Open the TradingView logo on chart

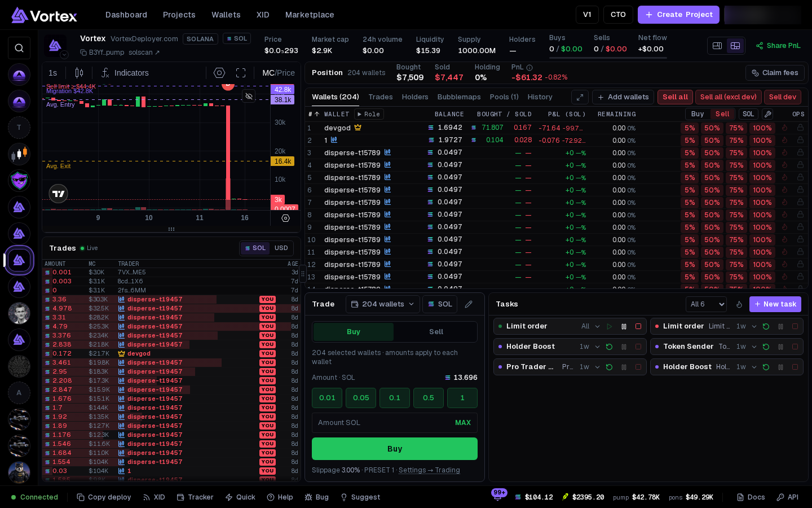59,194
